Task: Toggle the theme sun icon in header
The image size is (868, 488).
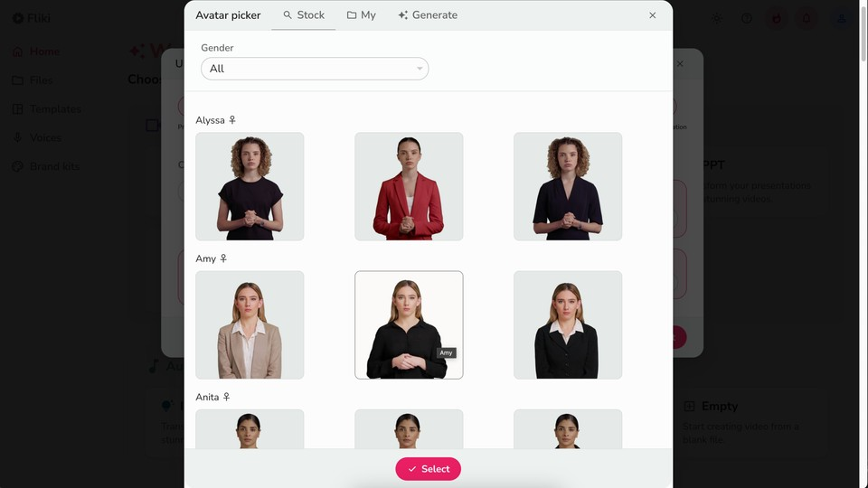Action: [x=717, y=18]
